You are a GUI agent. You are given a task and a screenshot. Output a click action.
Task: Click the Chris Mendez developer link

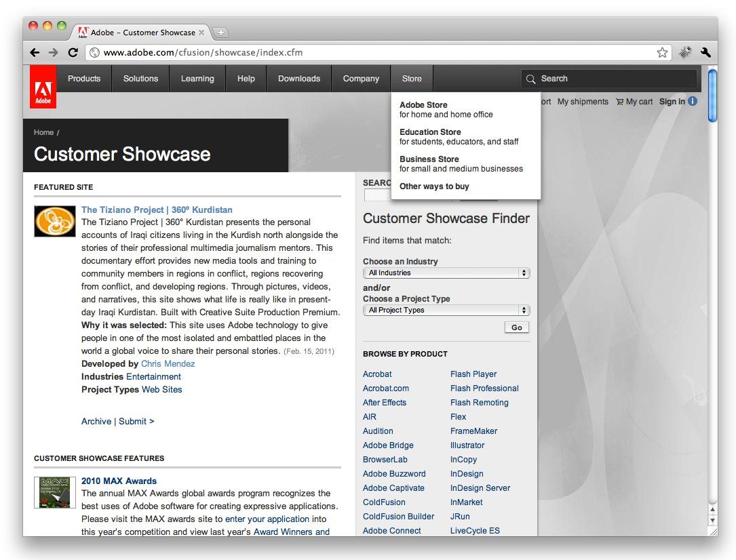(x=168, y=363)
